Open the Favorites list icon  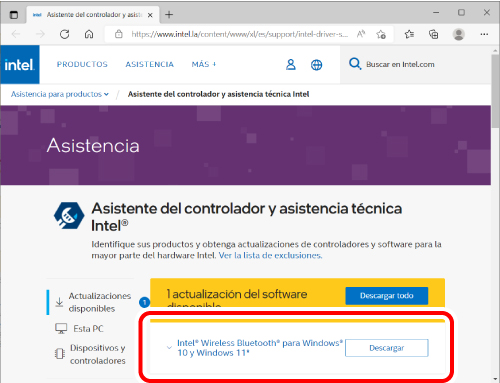[409, 34]
